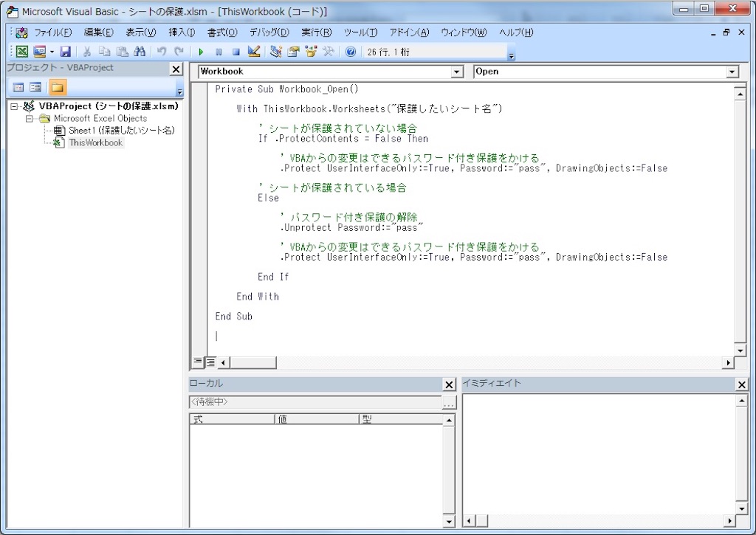Click the View Microsoft Excel icon
This screenshot has height=535, width=756.
pyautogui.click(x=21, y=52)
